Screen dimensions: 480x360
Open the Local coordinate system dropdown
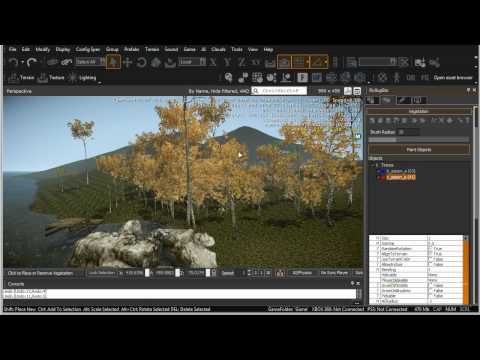tap(193, 62)
